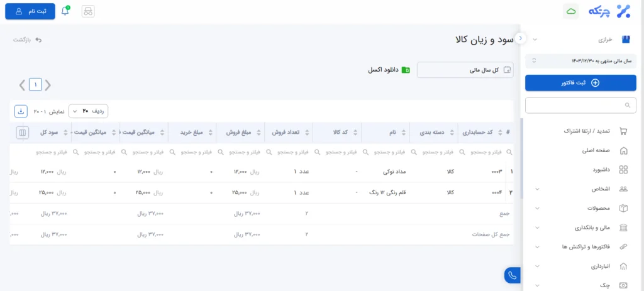Image resolution: width=644 pixels, height=291 pixels.
Task: Go to previous page arrow
Action: [x=48, y=85]
